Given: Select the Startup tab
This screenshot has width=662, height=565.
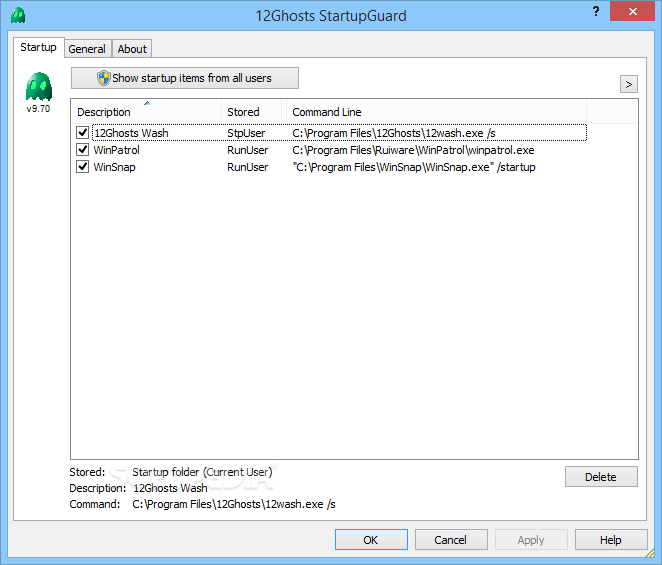Looking at the screenshot, I should [38, 47].
